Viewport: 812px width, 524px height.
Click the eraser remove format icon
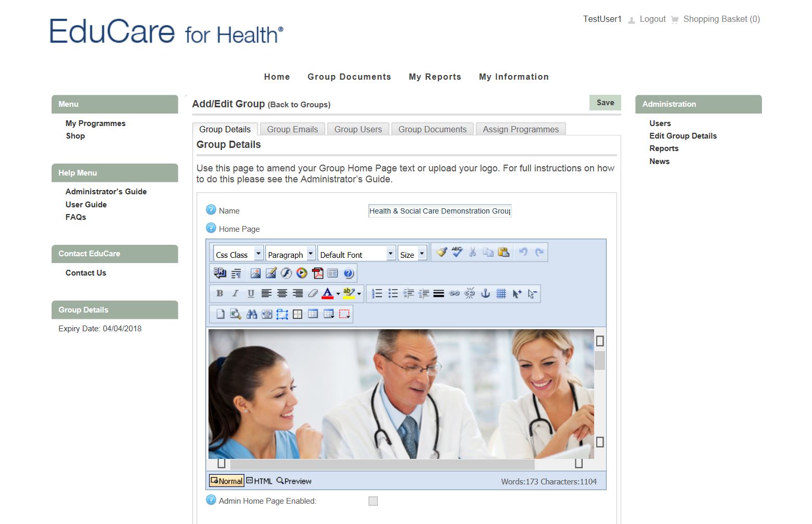click(x=313, y=293)
